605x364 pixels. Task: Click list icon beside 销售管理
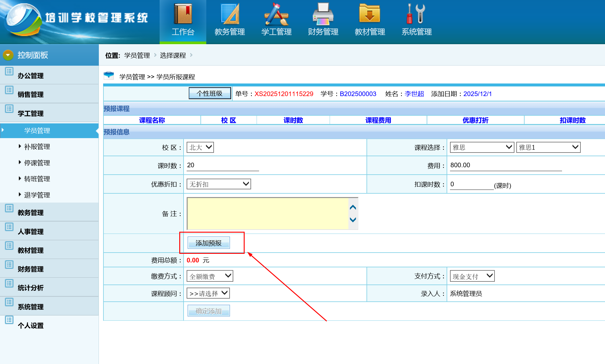click(x=9, y=90)
